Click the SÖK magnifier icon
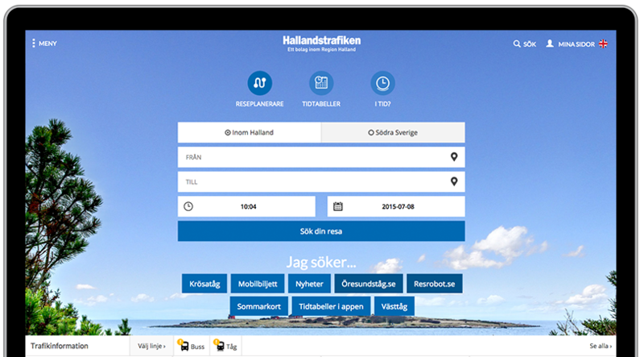The height and width of the screenshot is (357, 644). [517, 44]
